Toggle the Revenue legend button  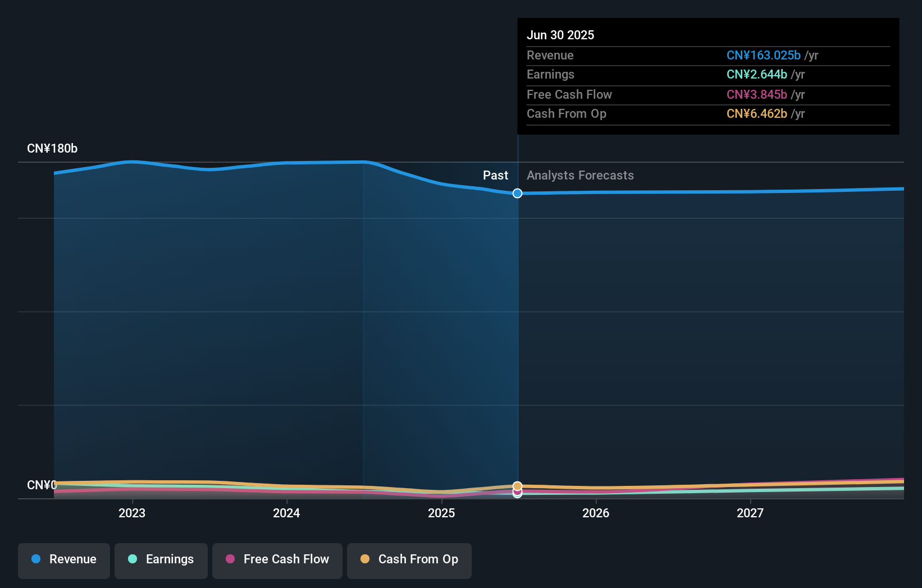coord(64,561)
